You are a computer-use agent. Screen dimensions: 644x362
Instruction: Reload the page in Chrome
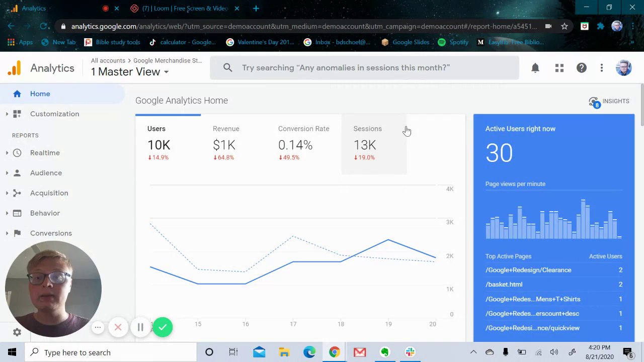(x=44, y=26)
